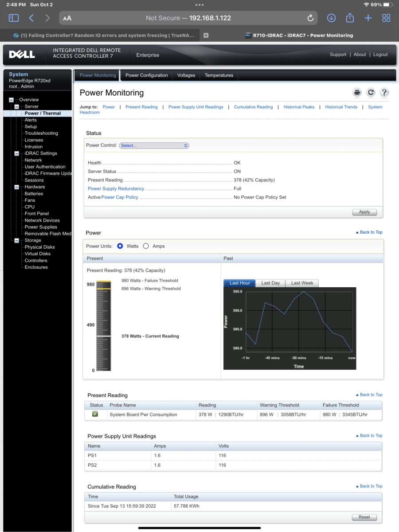Open the Power Control select dropdown

(x=154, y=145)
